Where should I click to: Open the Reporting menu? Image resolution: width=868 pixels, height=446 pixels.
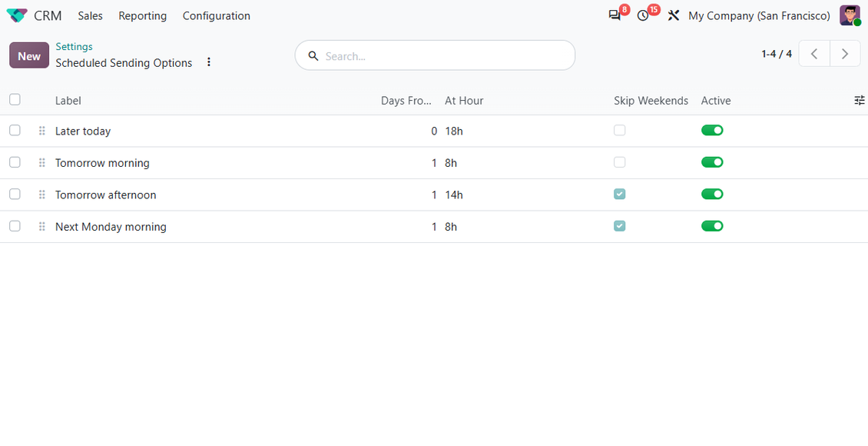pos(142,16)
